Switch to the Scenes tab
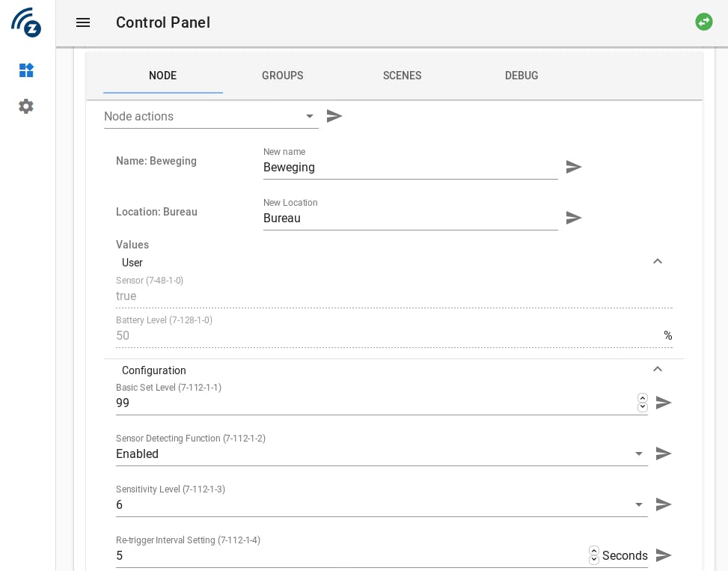728x571 pixels. (x=402, y=76)
